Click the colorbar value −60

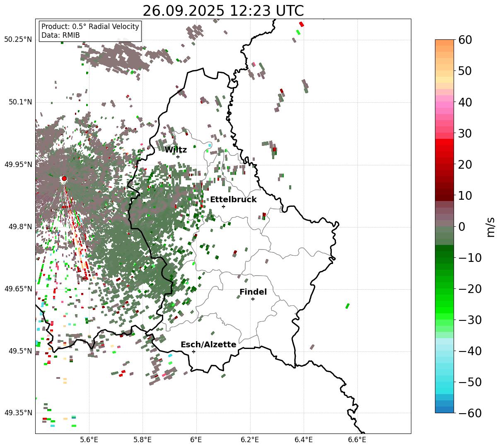470,413
